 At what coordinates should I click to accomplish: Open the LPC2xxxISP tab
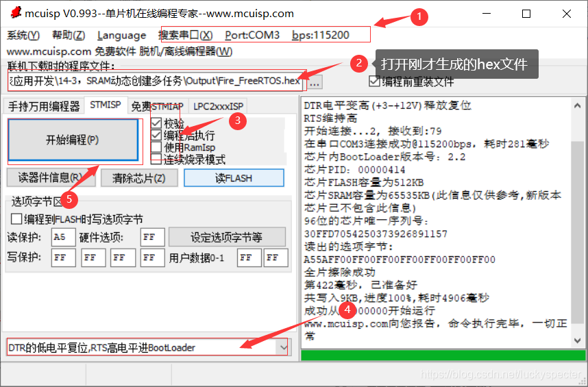click(x=218, y=106)
